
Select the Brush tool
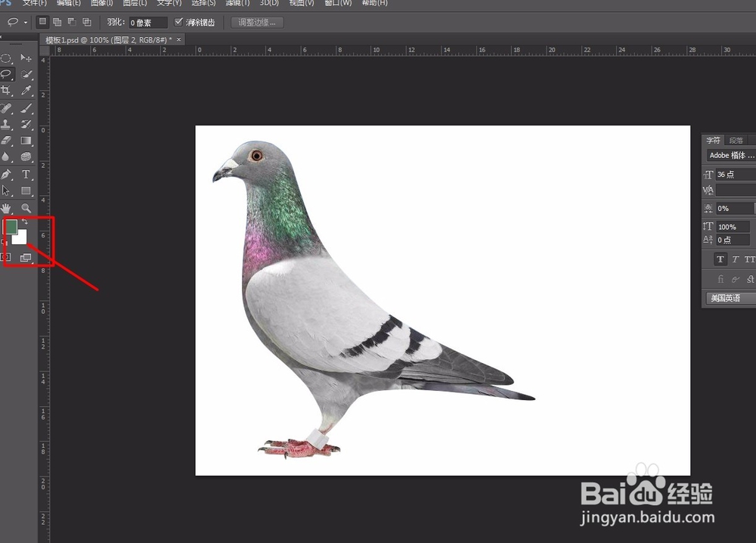(x=26, y=108)
